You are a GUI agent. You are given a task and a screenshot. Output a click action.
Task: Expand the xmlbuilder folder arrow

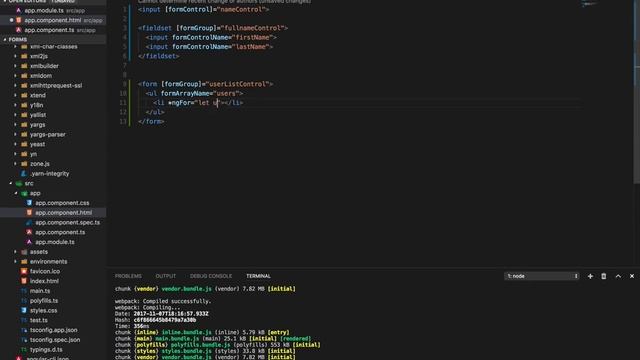tap(16, 66)
